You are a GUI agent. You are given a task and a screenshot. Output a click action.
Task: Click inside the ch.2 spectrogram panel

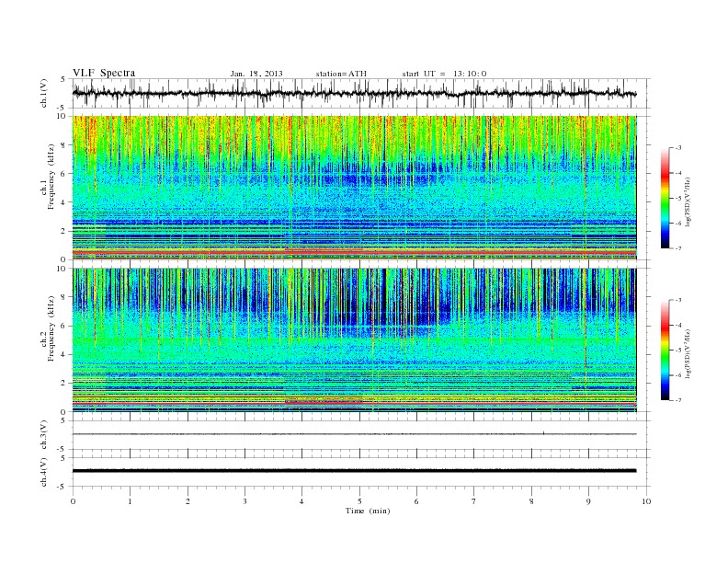tap(355, 340)
